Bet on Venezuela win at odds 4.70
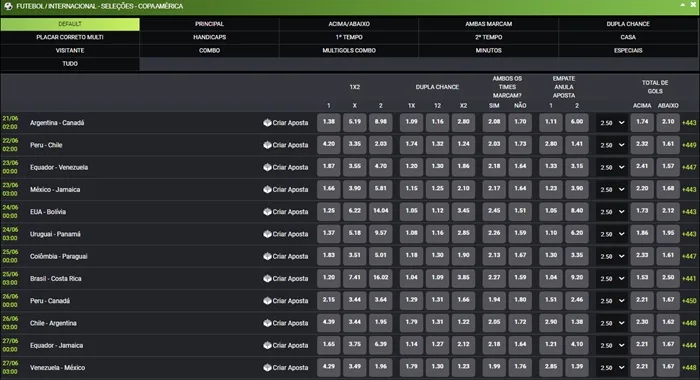This screenshot has height=380, width=700. (381, 167)
